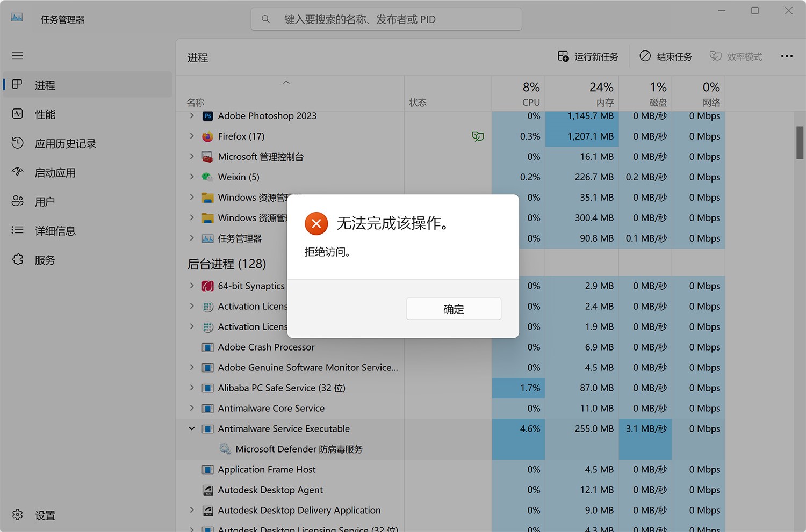The height and width of the screenshot is (532, 806).
Task: Click the 1,207.1 MB Firefox memory cell
Action: [582, 136]
